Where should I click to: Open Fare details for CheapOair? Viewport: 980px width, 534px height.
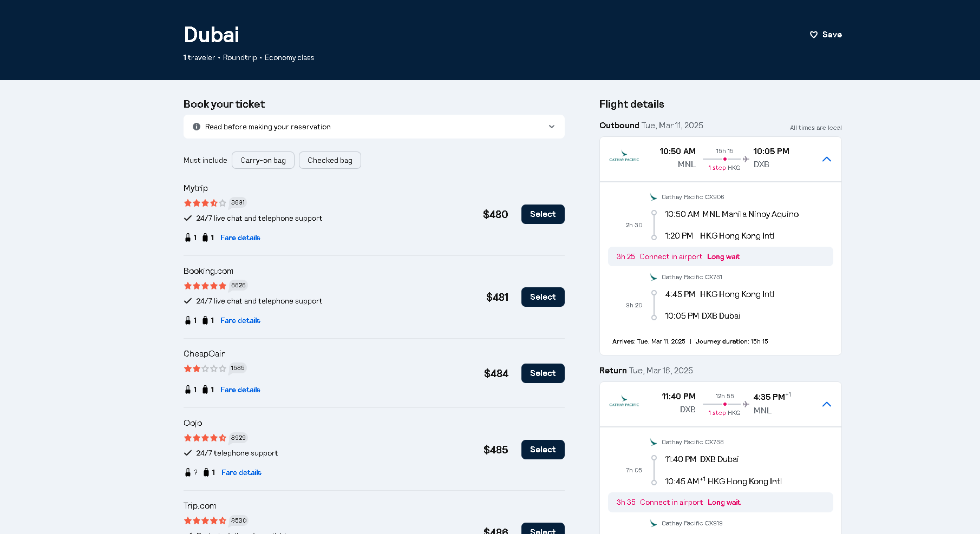point(240,390)
